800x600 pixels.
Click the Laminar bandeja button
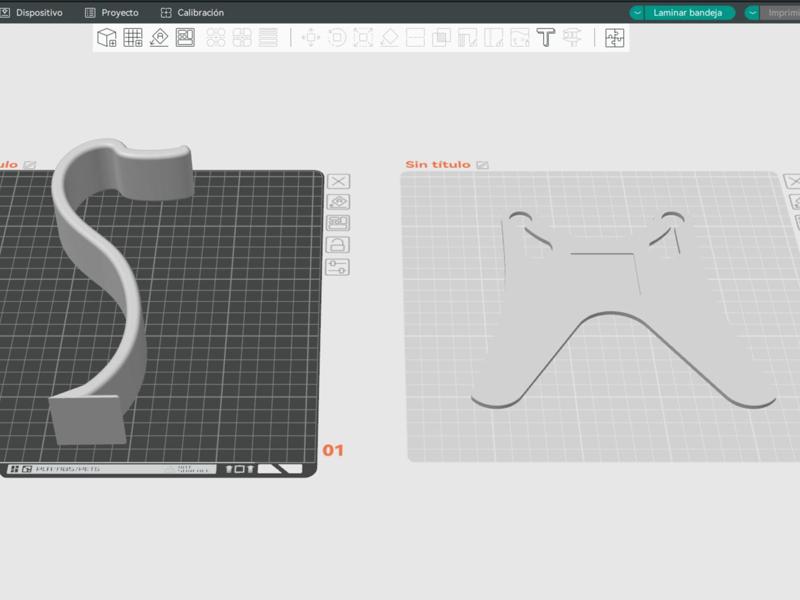(x=688, y=13)
